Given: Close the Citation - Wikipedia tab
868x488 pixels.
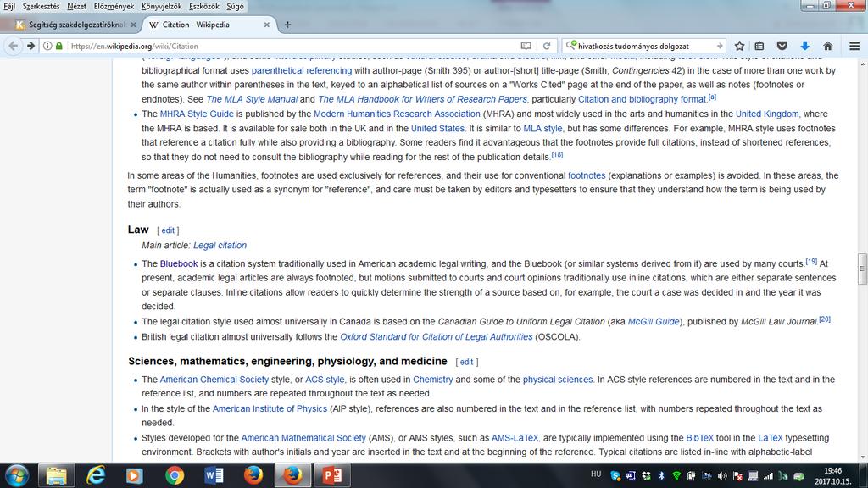Looking at the screenshot, I should click(267, 25).
